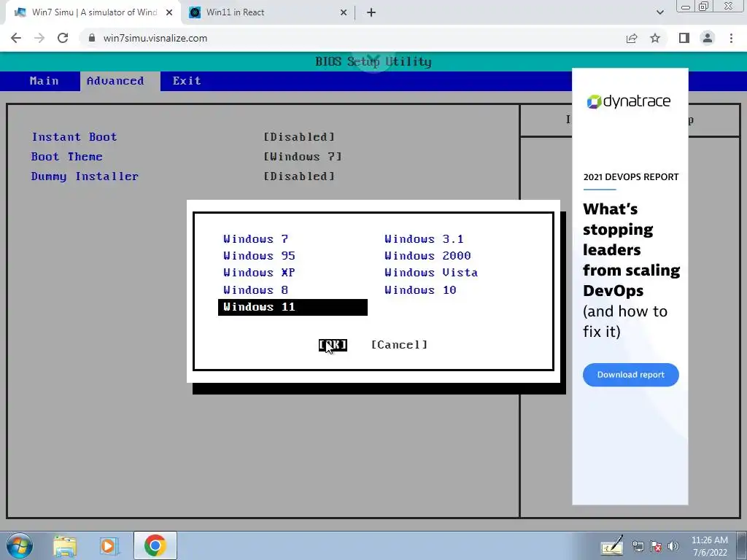Click the dynatrace logo in ad
Image resolution: width=747 pixels, height=560 pixels.
click(x=629, y=101)
